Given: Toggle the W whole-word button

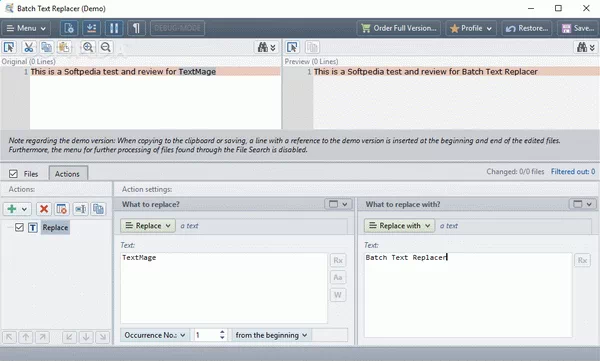Looking at the screenshot, I should tap(338, 295).
